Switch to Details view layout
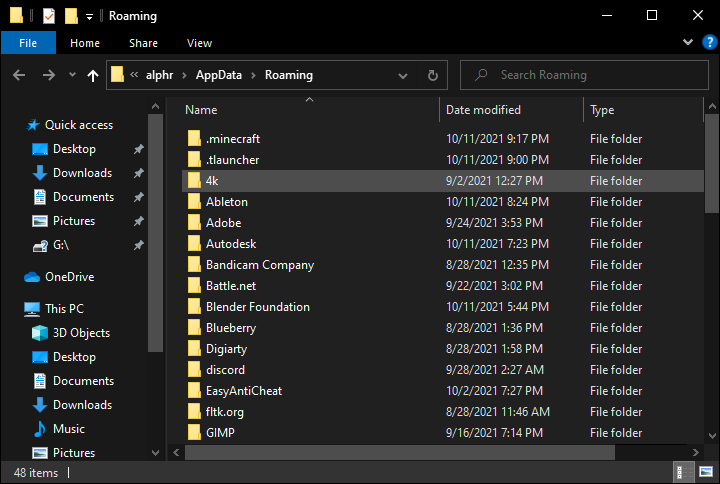This screenshot has height=484, width=720. click(x=680, y=472)
